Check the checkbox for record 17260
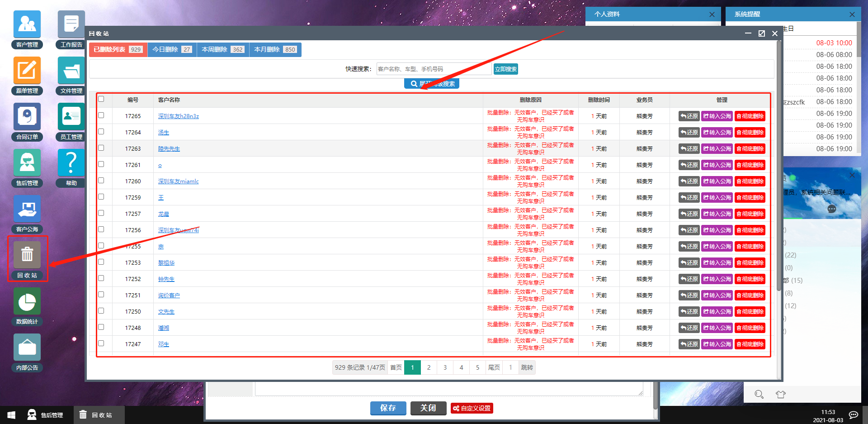868x424 pixels. [101, 181]
